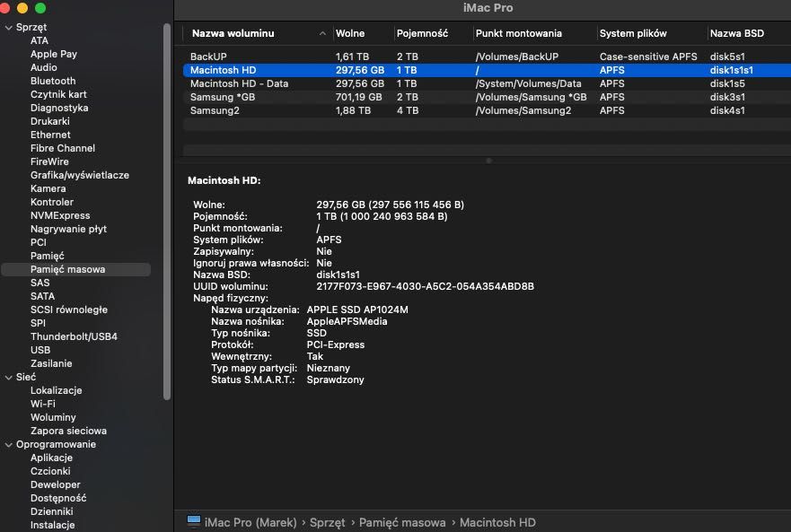The width and height of the screenshot is (791, 532).
Task: Select the BackUP volume row
Action: pyautogui.click(x=487, y=57)
